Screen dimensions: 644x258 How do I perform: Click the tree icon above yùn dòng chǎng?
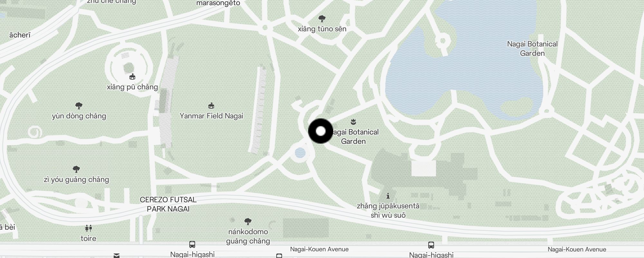click(x=79, y=105)
